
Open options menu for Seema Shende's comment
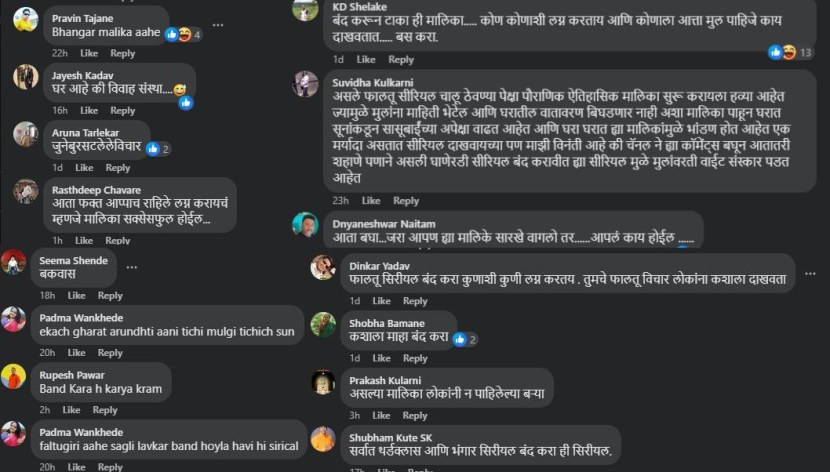(132, 267)
